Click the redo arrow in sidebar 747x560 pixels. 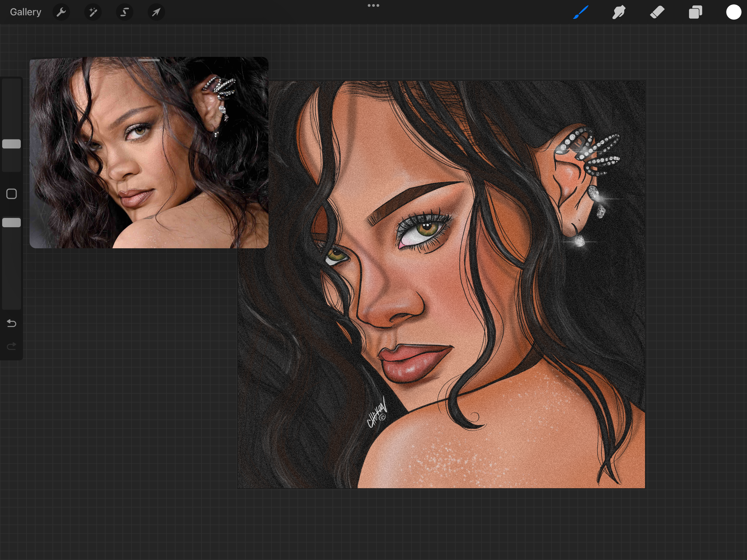pos(11,346)
